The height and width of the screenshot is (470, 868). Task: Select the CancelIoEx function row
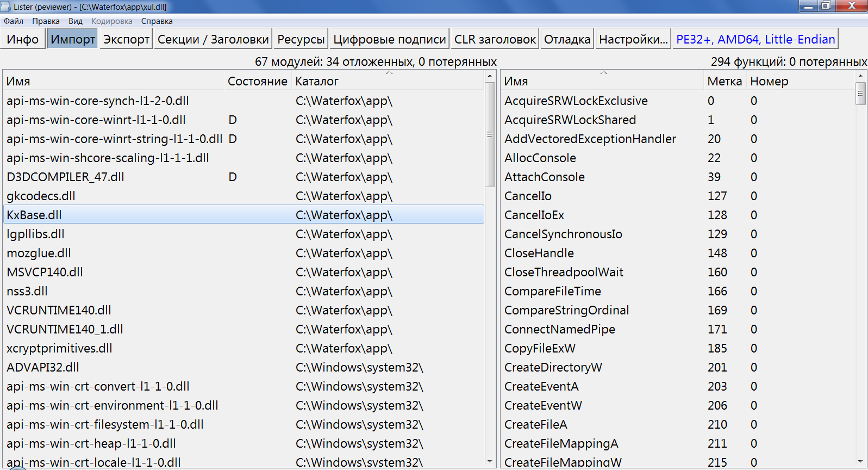pos(678,215)
